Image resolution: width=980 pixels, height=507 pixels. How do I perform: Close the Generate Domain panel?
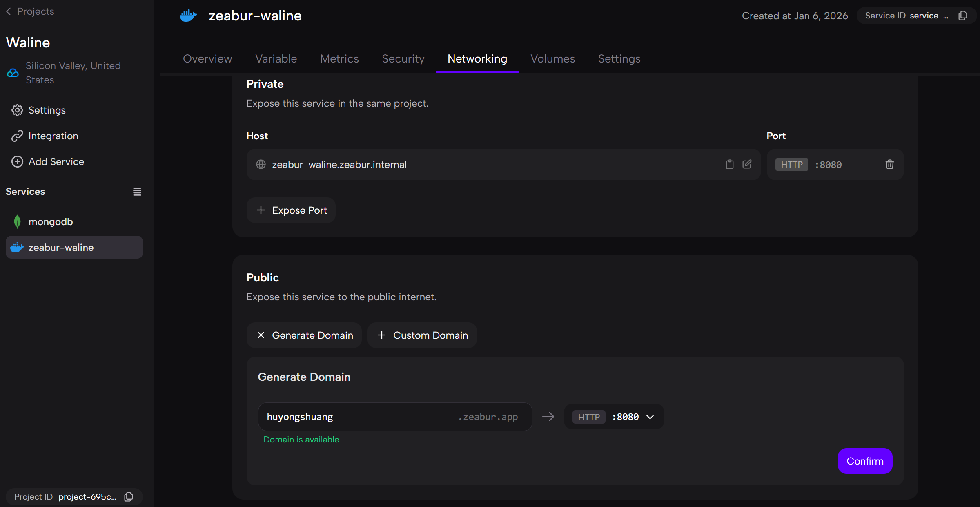coord(304,335)
